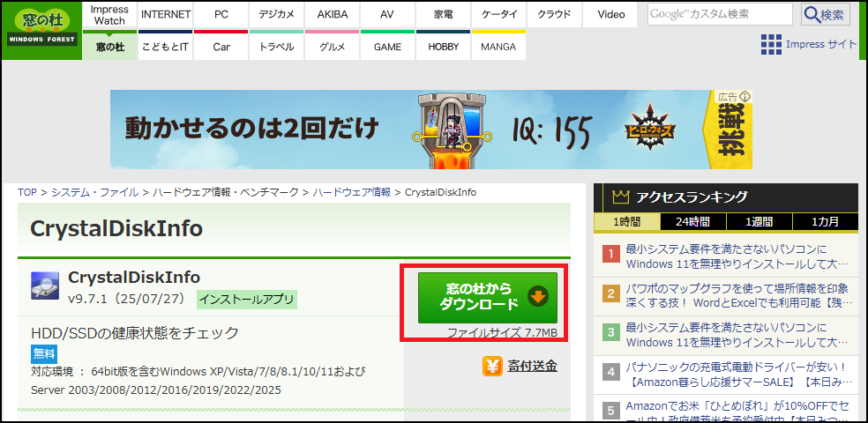Click the rank 2 number badge
This screenshot has height=423, width=868.
tap(611, 293)
